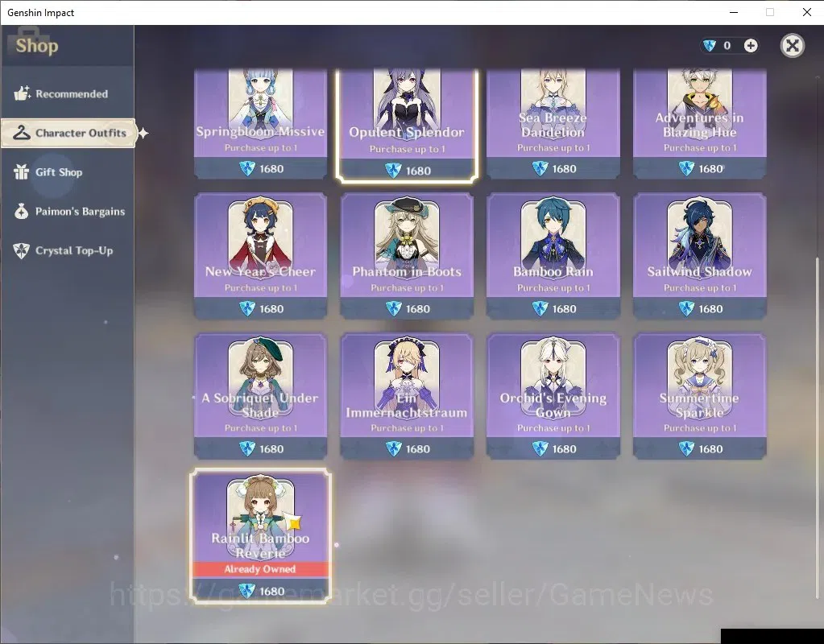The width and height of the screenshot is (824, 644).
Task: Select the Summertime Sparkle outfit
Action: (699, 396)
